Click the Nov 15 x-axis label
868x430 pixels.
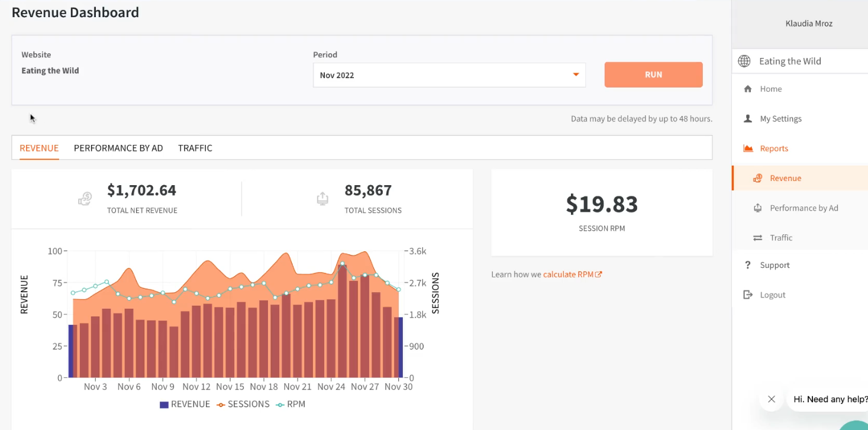tap(230, 387)
